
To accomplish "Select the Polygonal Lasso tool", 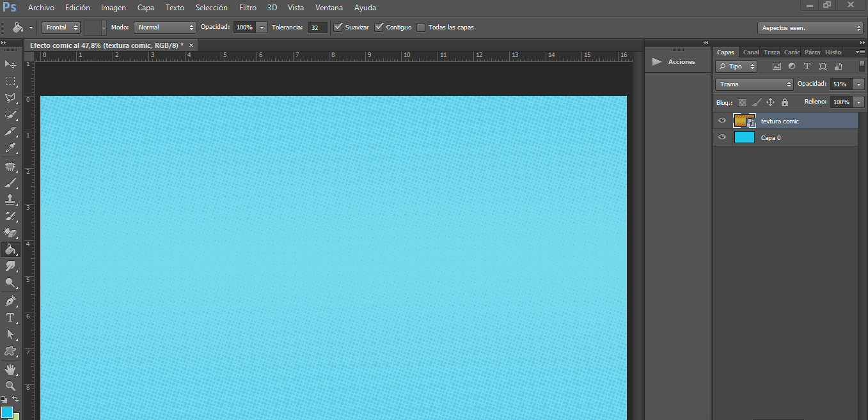I will tap(10, 98).
